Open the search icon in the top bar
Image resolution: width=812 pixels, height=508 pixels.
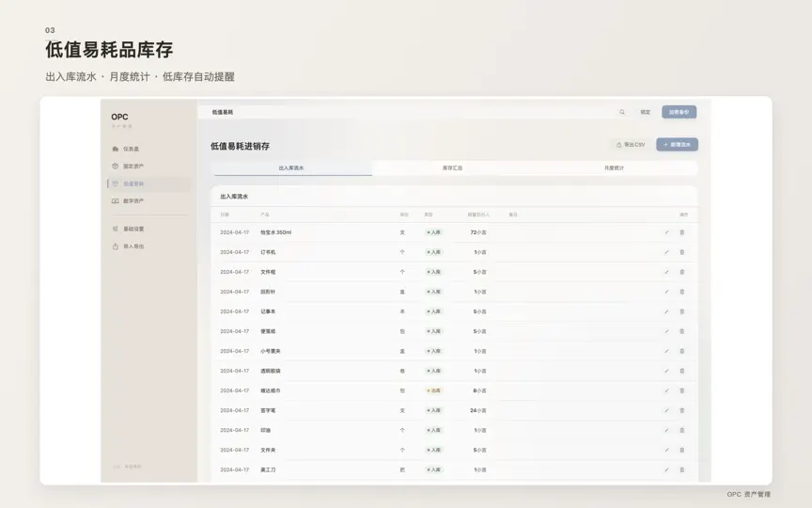click(622, 112)
